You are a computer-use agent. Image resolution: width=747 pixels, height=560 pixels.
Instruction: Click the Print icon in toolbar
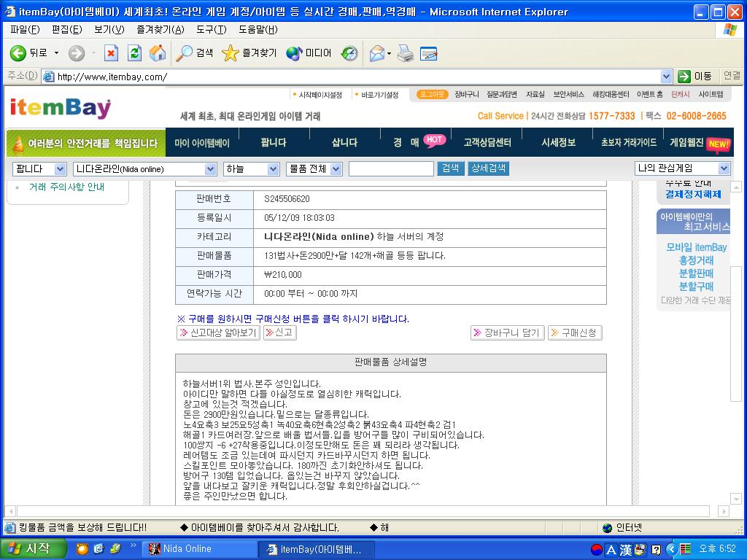tap(406, 53)
